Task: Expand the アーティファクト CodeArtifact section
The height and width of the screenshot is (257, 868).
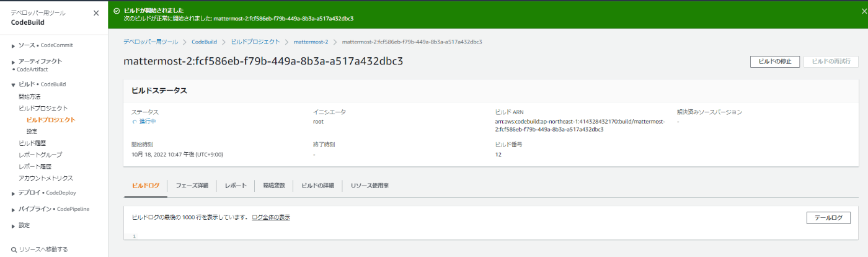Action: [13, 62]
